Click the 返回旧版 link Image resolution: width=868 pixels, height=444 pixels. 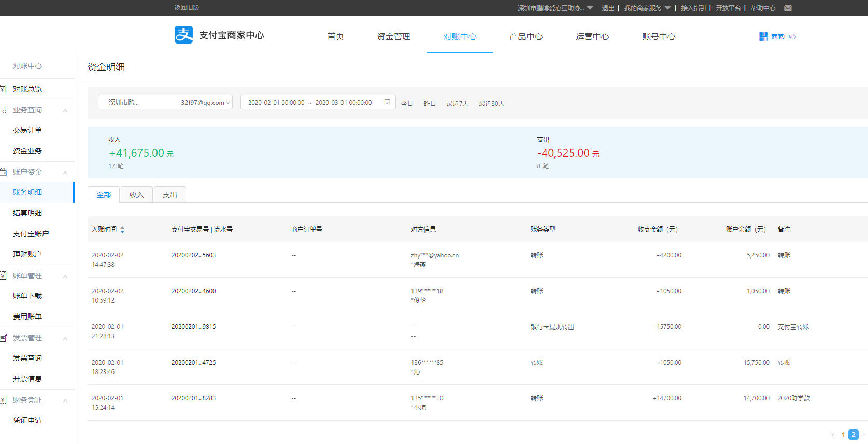tap(187, 8)
